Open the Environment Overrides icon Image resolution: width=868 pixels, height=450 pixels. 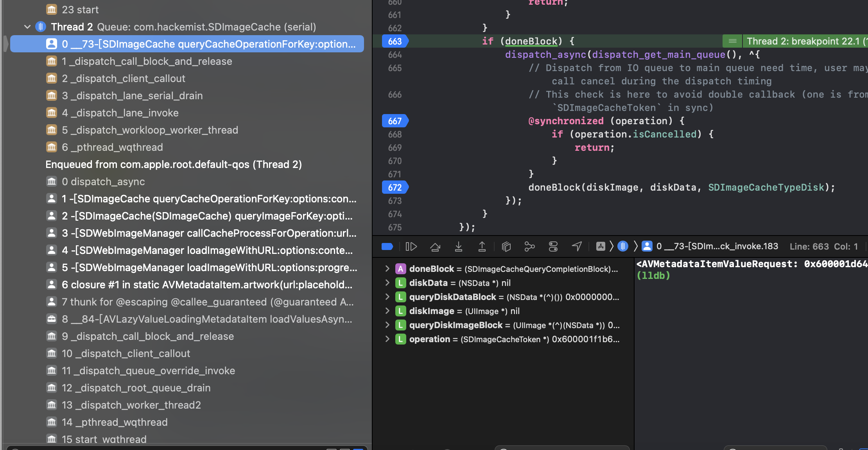[x=553, y=246]
